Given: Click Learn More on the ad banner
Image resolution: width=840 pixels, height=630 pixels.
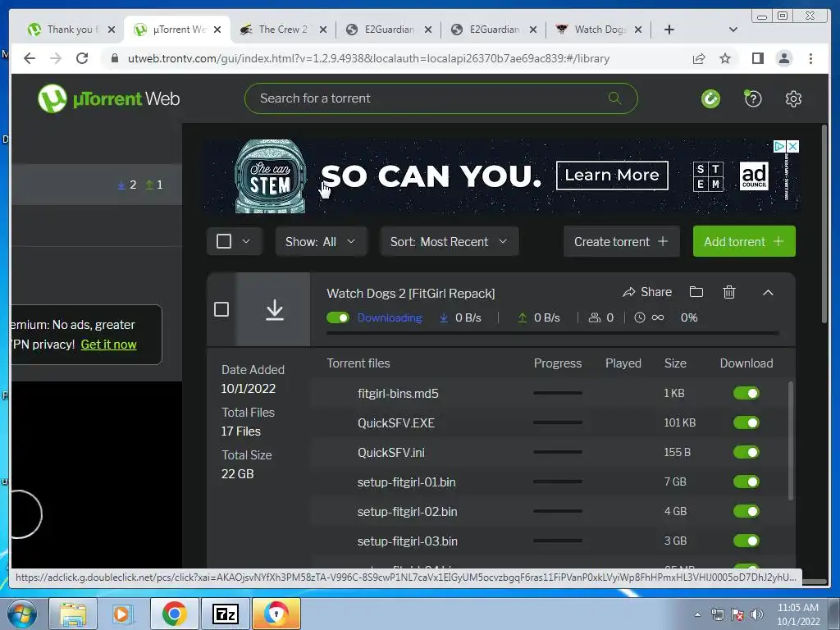Looking at the screenshot, I should click(x=612, y=176).
